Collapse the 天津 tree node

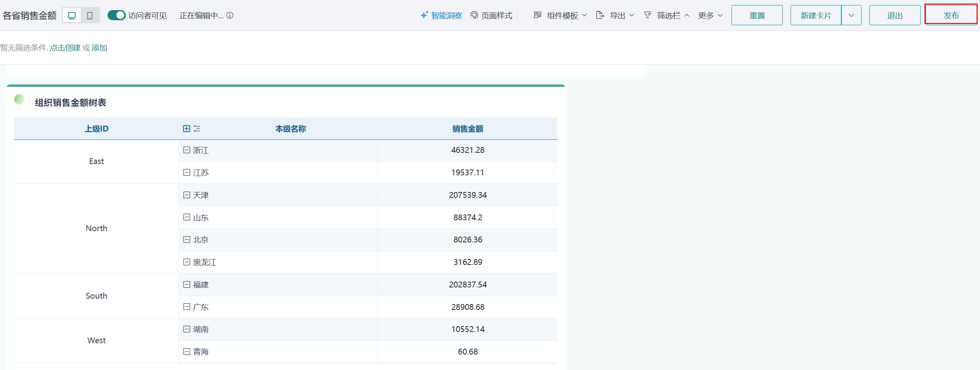(187, 195)
